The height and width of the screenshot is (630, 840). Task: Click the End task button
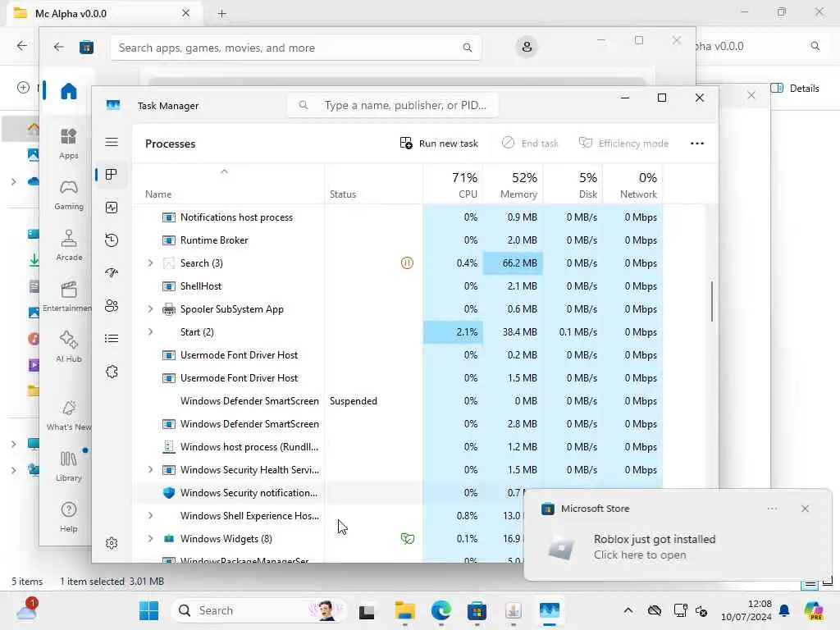pyautogui.click(x=531, y=144)
